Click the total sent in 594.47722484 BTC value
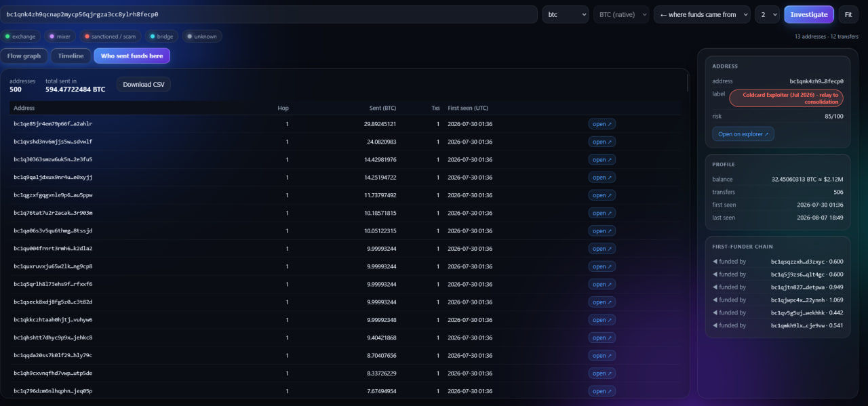This screenshot has width=868, height=406. pos(75,89)
